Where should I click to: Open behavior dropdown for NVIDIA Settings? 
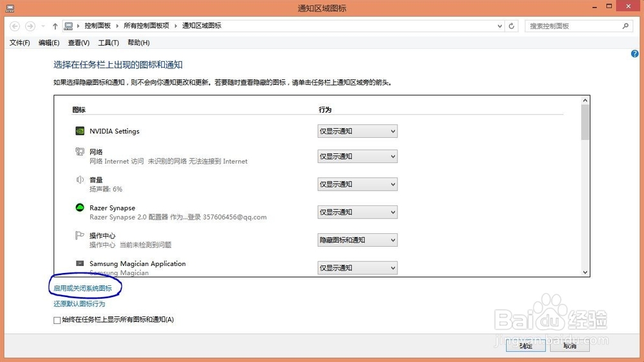[x=357, y=131]
